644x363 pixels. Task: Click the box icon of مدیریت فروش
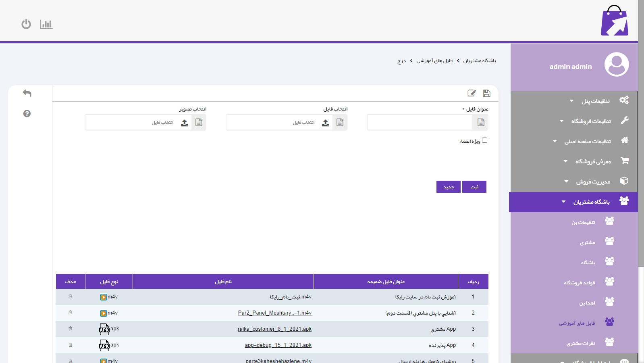(x=624, y=181)
